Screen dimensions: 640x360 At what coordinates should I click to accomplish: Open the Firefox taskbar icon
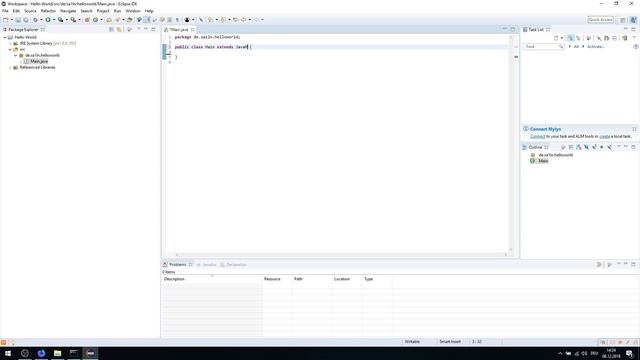pyautogui.click(x=41, y=353)
